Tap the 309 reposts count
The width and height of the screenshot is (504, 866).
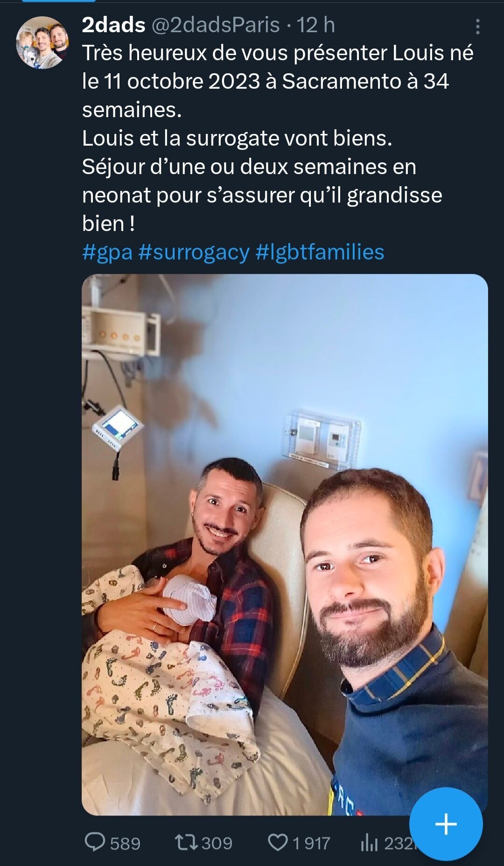(217, 843)
